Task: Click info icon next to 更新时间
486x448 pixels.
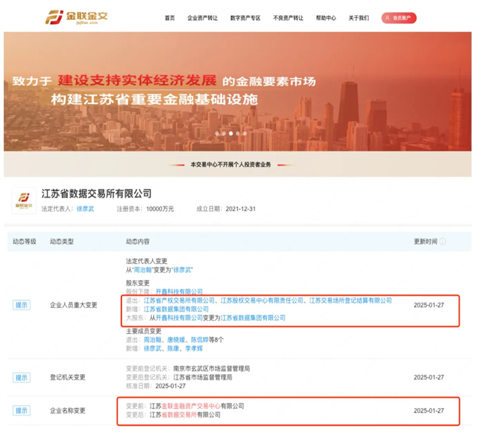Action: (x=443, y=242)
